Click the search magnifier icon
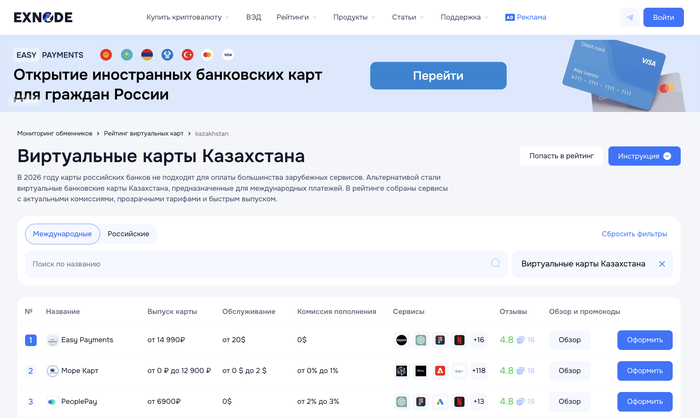 496,263
